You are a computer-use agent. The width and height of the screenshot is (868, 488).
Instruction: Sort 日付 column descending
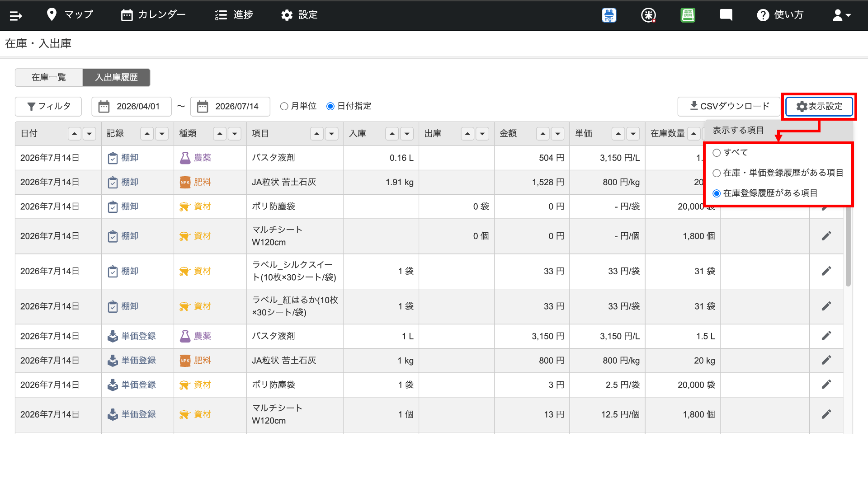[x=90, y=134]
